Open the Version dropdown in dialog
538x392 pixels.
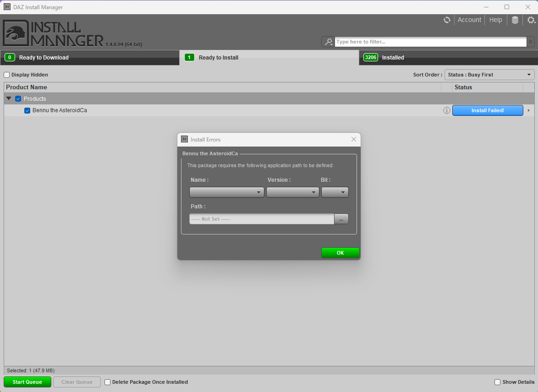(293, 192)
